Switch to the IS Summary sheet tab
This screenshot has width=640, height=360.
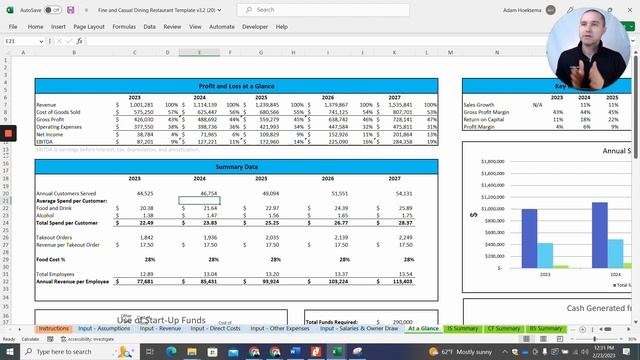pos(462,329)
